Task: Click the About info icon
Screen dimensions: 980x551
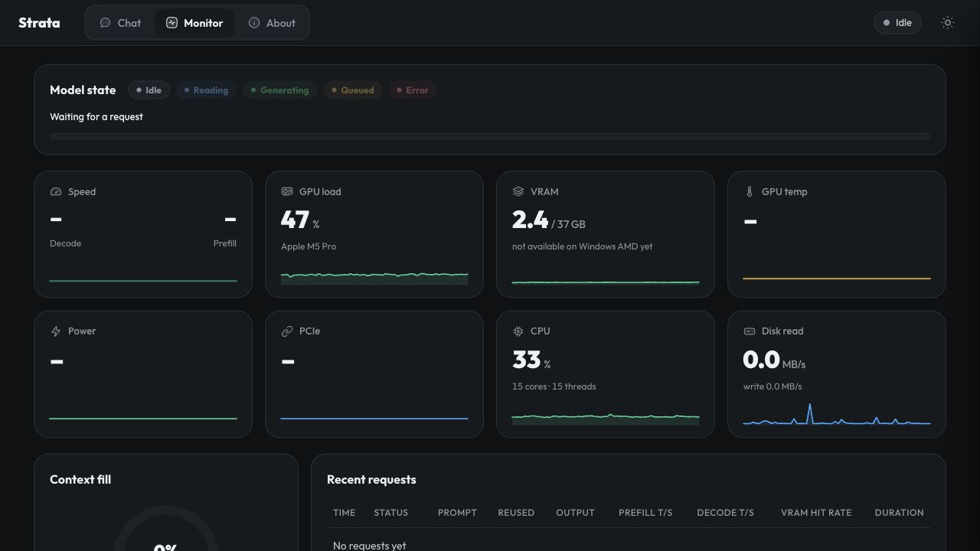Action: click(x=254, y=23)
